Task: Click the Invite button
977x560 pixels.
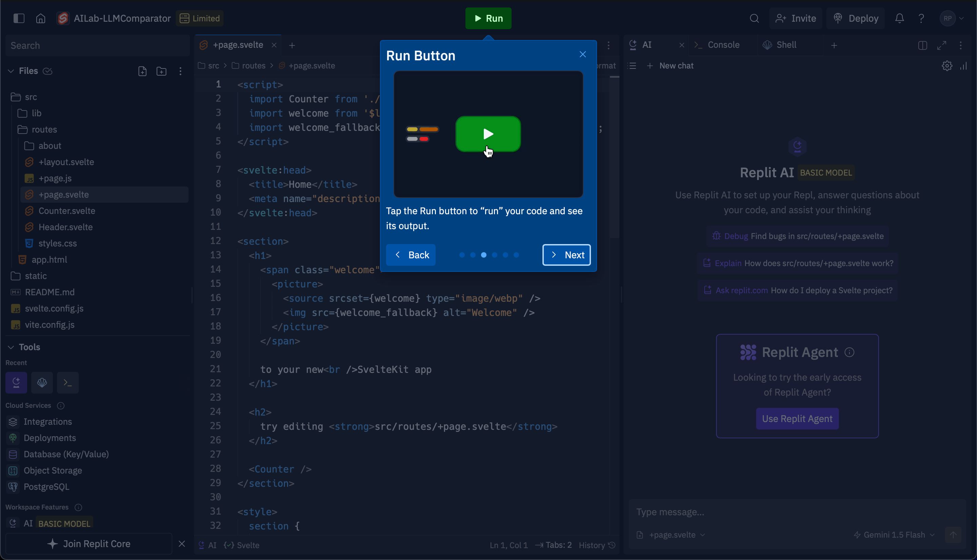Action: click(x=796, y=18)
